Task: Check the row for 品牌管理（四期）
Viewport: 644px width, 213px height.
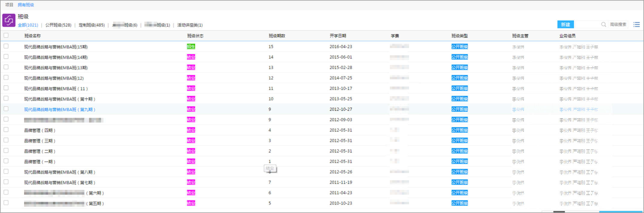Action: point(6,130)
